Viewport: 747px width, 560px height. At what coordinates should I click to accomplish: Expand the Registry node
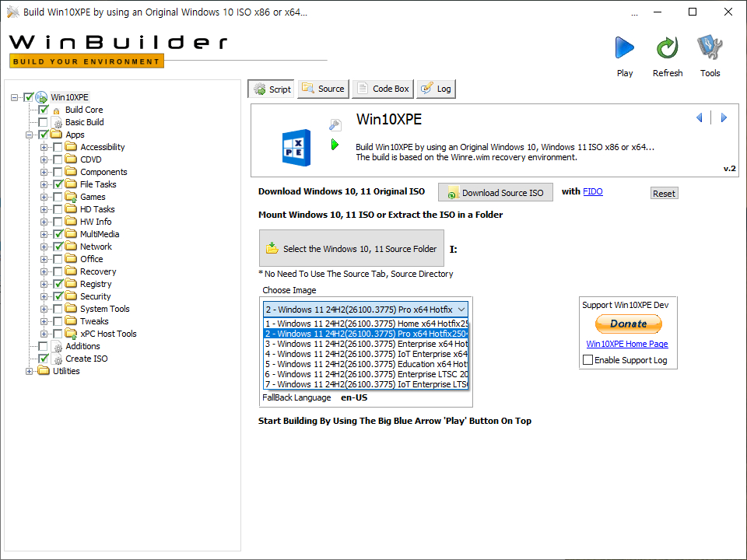[x=44, y=284]
